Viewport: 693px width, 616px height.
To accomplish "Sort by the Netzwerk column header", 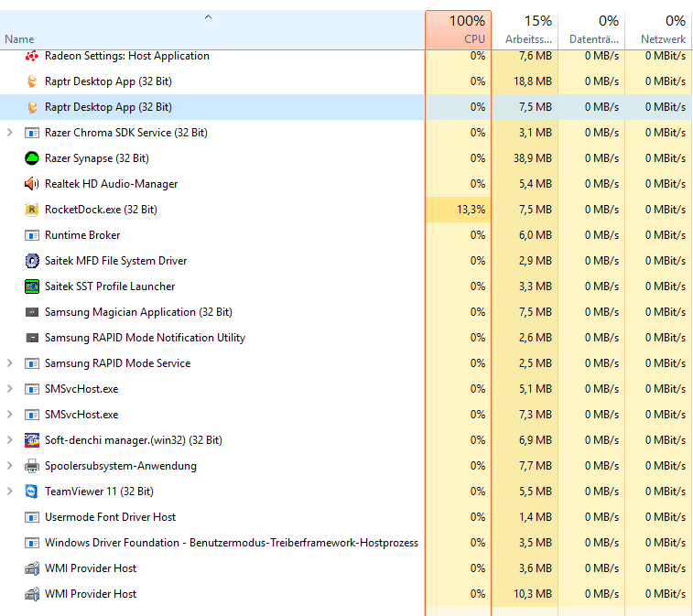I will click(658, 30).
